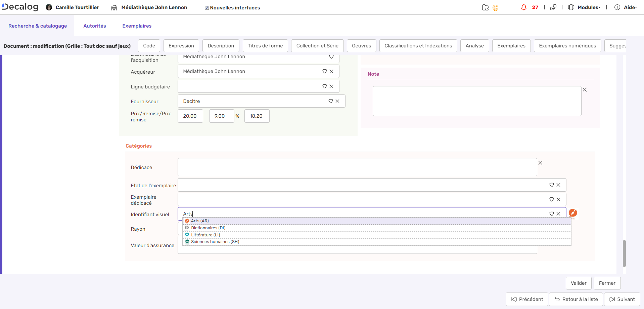Switch to the Autorités tab
The height and width of the screenshot is (309, 644).
95,26
